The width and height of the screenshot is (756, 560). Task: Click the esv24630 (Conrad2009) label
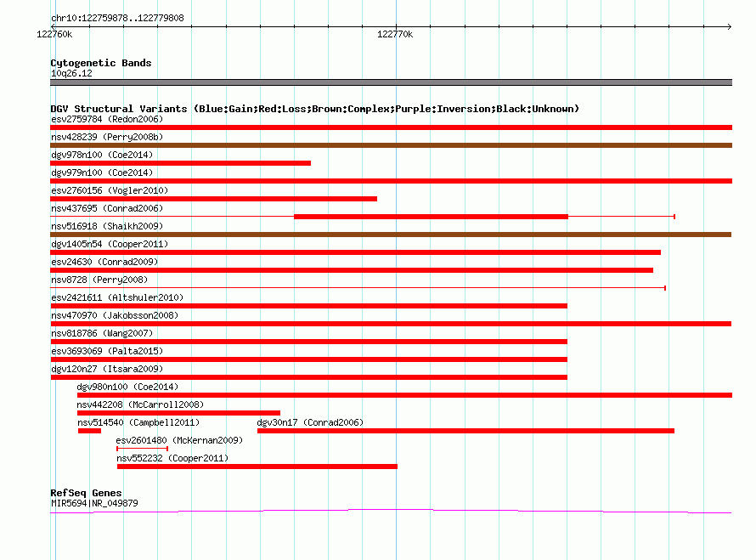104,262
